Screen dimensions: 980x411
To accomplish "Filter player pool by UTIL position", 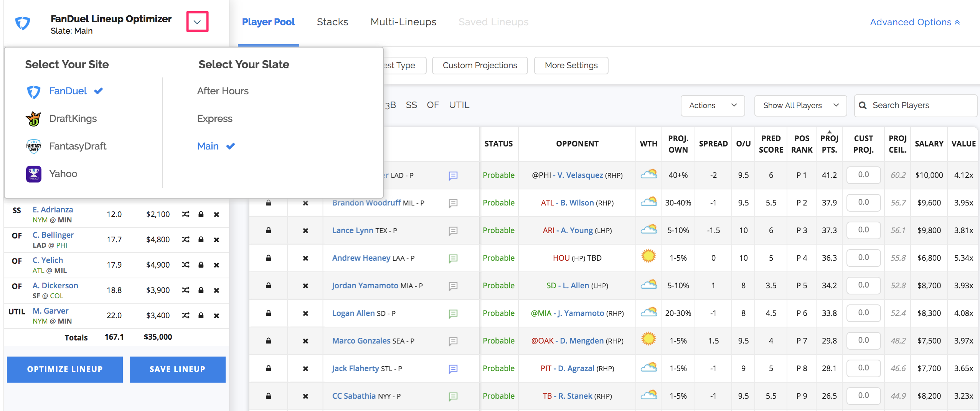I will click(x=459, y=105).
